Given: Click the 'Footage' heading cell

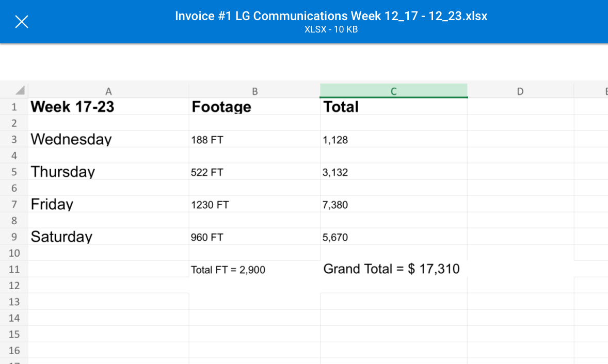Looking at the screenshot, I should (x=255, y=107).
